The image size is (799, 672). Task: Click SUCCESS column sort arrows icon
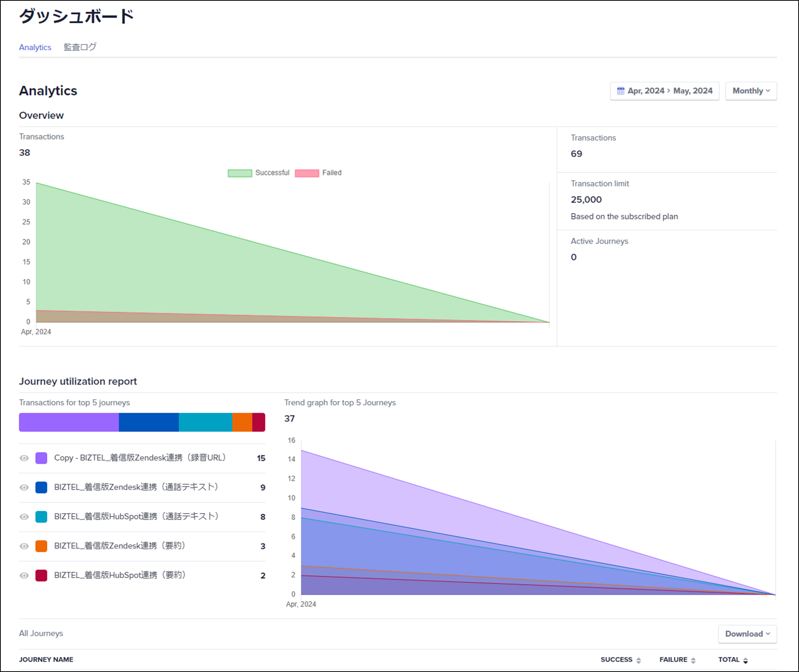pyautogui.click(x=638, y=660)
